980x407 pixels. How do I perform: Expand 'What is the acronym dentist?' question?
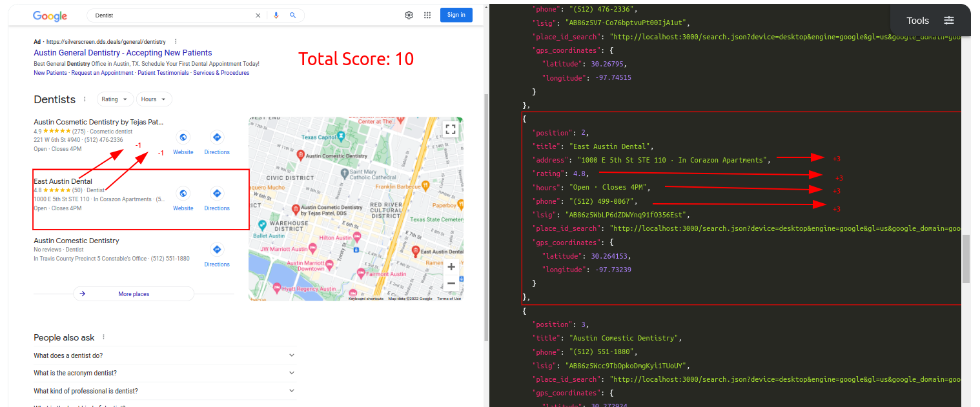(x=165, y=373)
